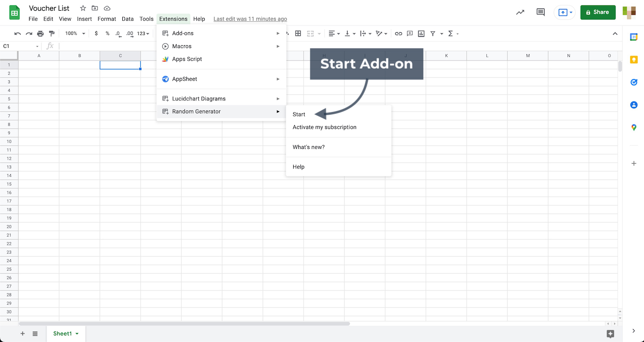Image resolution: width=644 pixels, height=342 pixels.
Task: Open the all sheets list icon
Action: point(35,333)
